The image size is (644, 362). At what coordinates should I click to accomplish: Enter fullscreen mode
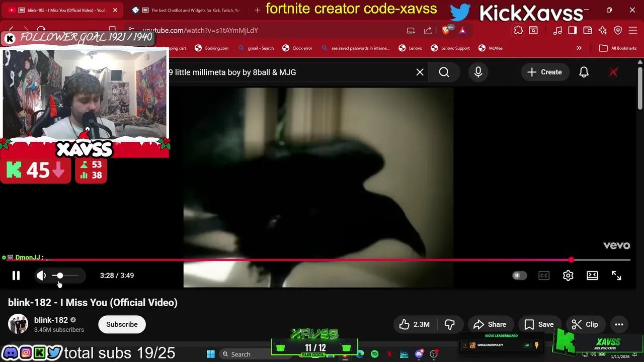616,276
